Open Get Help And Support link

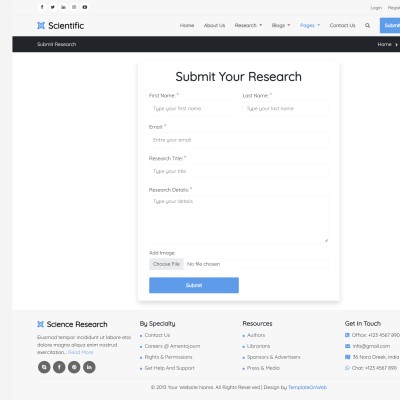(x=170, y=368)
